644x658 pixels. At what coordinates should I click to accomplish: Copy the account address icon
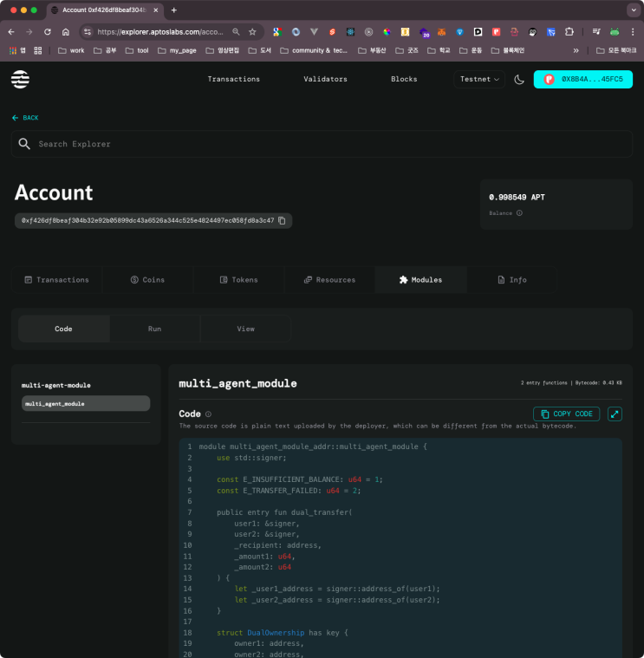[282, 221]
